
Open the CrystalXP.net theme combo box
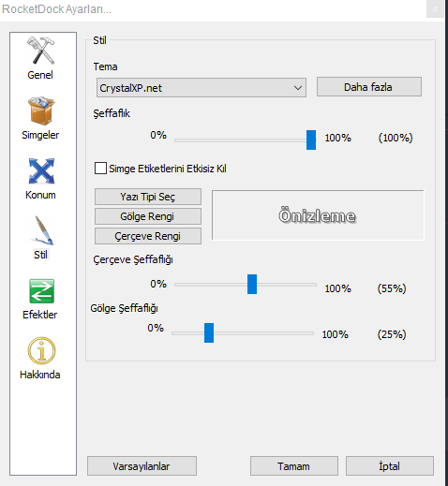pos(202,88)
